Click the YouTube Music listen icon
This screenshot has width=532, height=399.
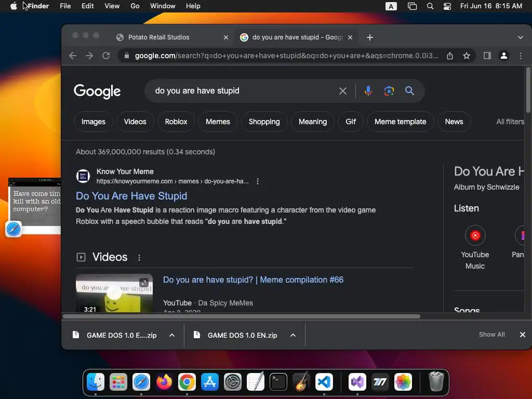(x=475, y=235)
